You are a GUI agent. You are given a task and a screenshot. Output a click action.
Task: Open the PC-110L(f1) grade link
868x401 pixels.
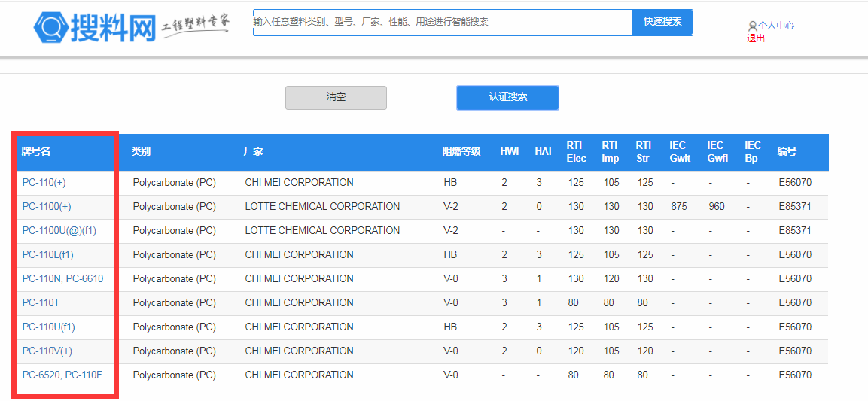coord(47,254)
